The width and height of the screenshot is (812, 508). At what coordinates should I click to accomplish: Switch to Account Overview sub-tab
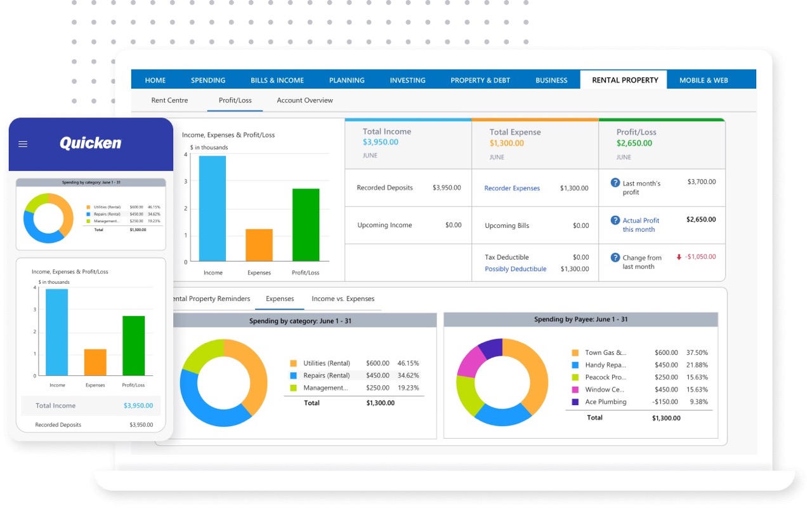tap(304, 100)
